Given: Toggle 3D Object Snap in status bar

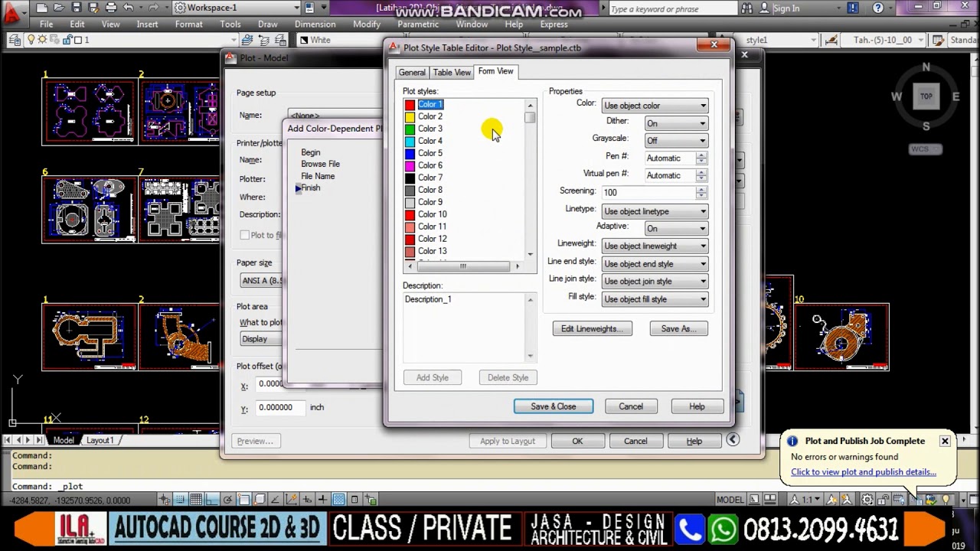Looking at the screenshot, I should (260, 500).
